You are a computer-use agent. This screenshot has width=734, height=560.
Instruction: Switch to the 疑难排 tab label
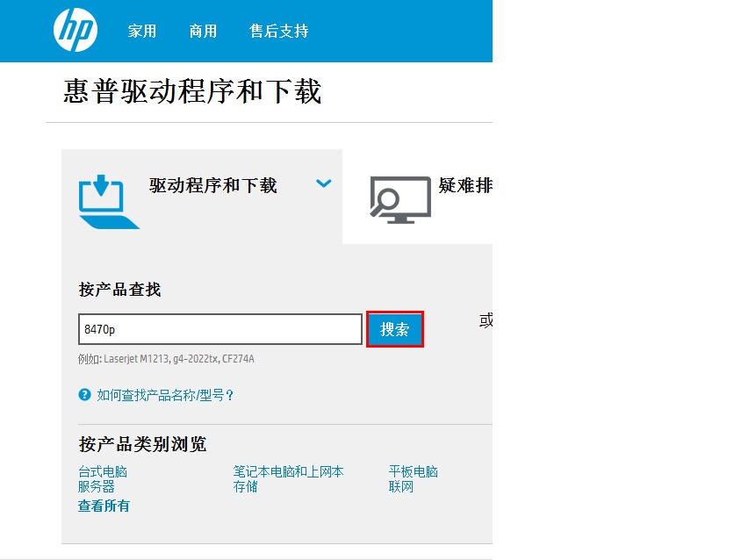point(465,186)
